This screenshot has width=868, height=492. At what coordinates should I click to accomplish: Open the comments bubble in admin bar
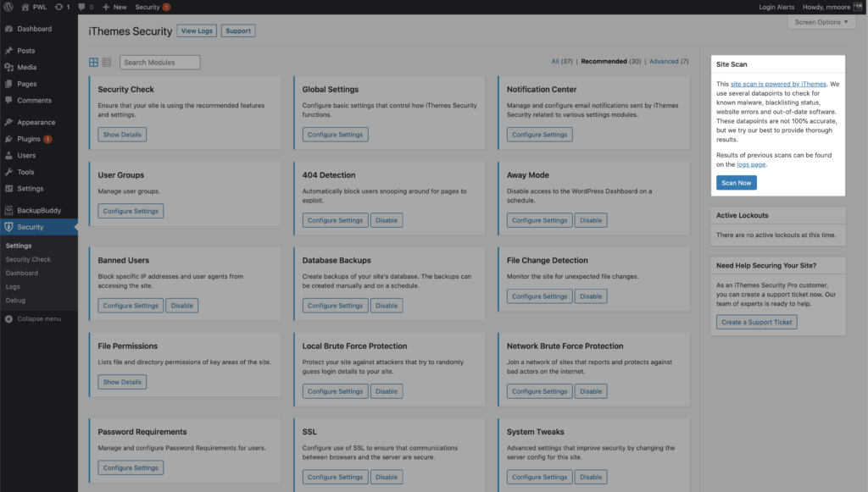(81, 7)
